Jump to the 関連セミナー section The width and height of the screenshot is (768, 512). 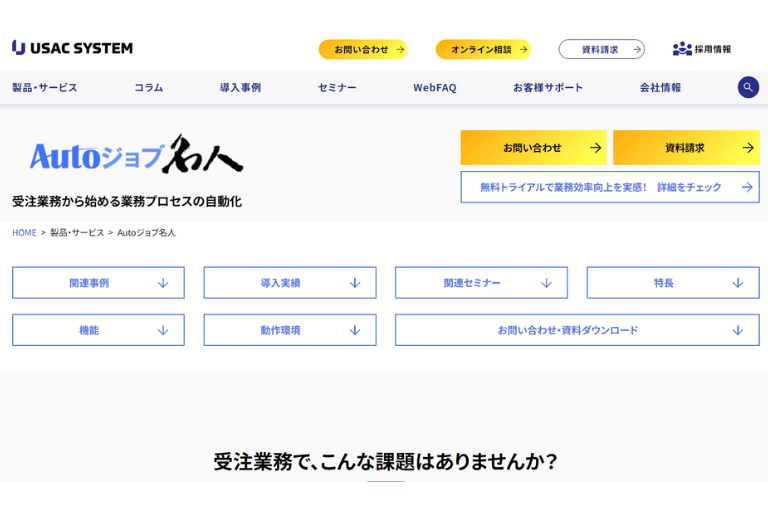tap(481, 283)
